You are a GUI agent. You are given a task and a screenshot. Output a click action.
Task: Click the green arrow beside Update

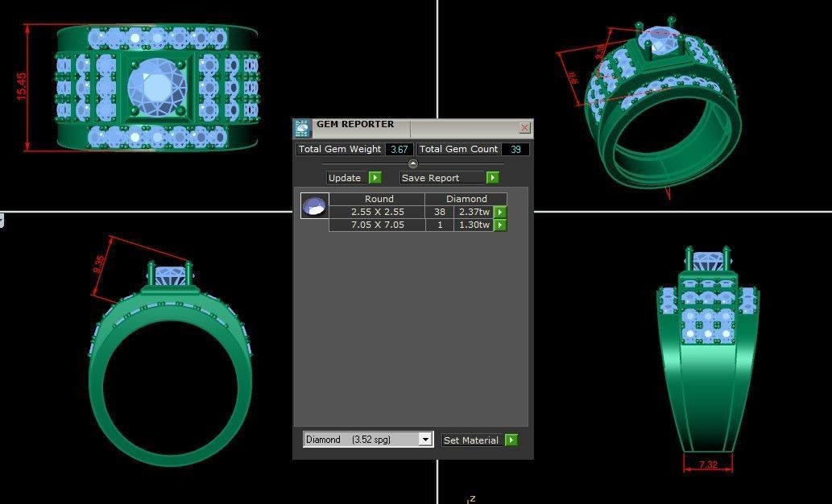[x=375, y=177]
